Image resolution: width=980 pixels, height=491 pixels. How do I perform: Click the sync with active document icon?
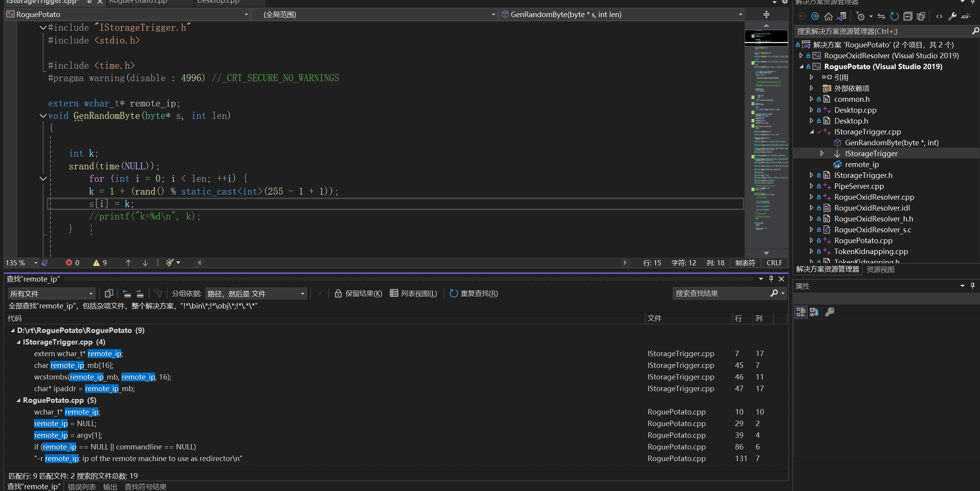(881, 16)
